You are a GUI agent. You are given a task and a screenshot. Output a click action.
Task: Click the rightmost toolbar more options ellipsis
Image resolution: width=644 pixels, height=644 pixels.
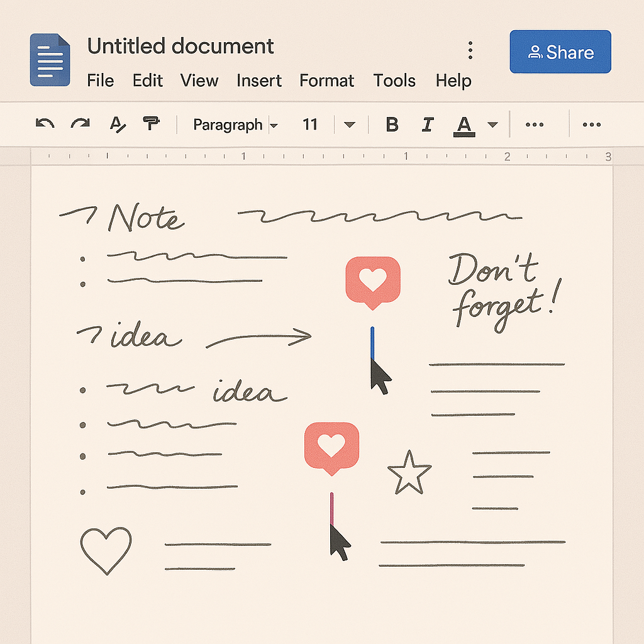591,125
